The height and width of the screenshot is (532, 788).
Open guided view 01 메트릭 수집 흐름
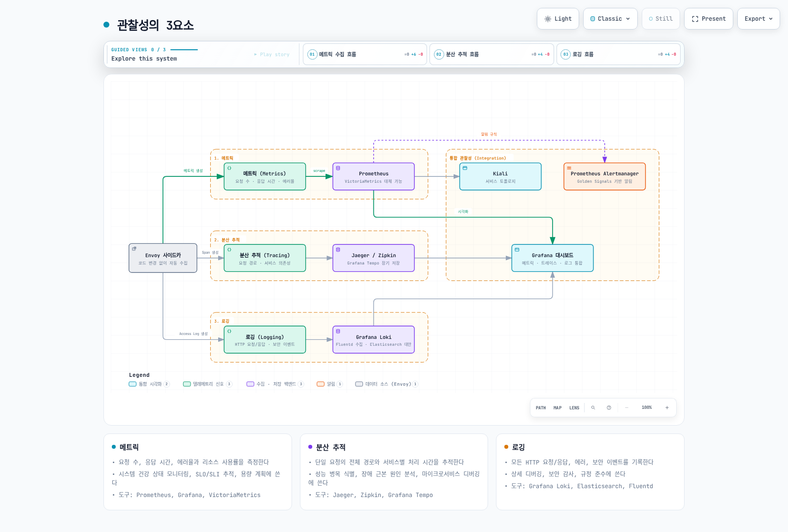point(365,54)
